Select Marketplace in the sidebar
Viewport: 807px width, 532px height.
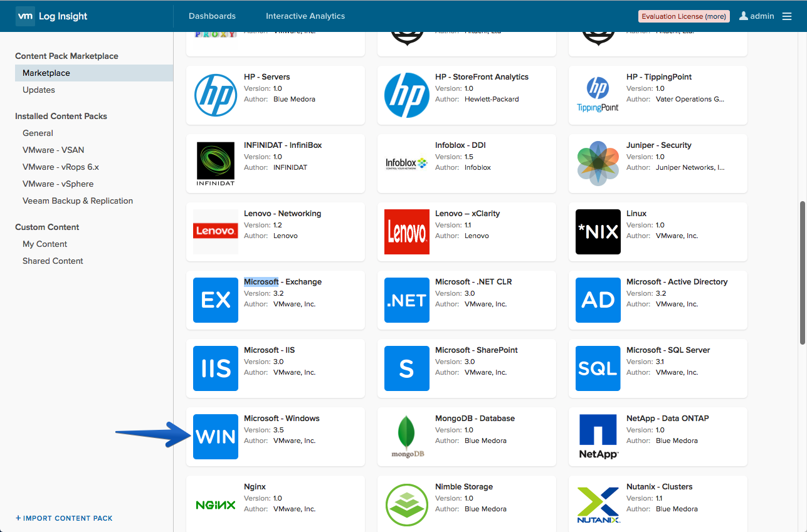(94, 73)
